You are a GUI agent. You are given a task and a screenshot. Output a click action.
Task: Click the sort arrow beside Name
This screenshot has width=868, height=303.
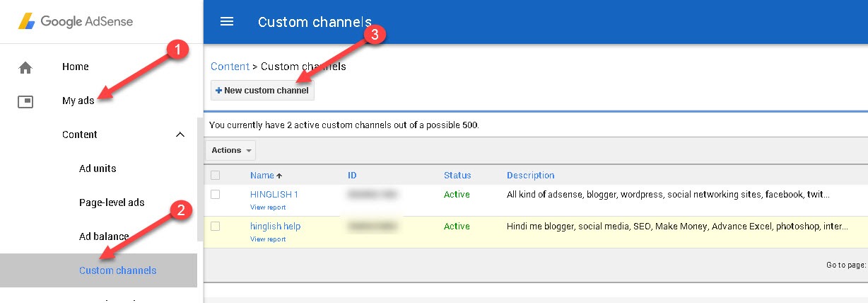tap(278, 176)
